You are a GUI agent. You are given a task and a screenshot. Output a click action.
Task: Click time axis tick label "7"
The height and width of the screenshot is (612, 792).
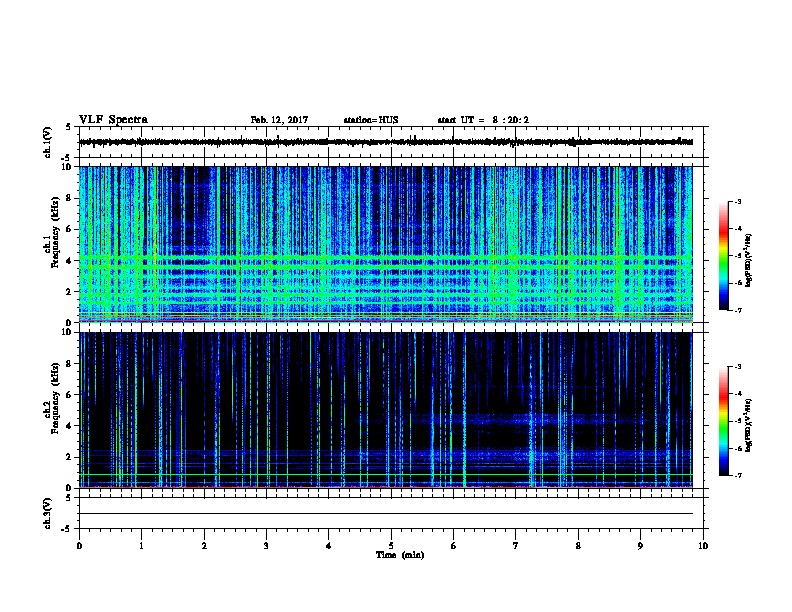[516, 546]
